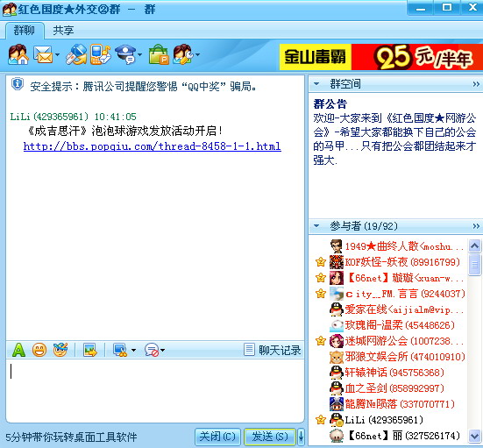483x448 pixels.
Task: Switch to the 群聊 tab
Action: 25,30
